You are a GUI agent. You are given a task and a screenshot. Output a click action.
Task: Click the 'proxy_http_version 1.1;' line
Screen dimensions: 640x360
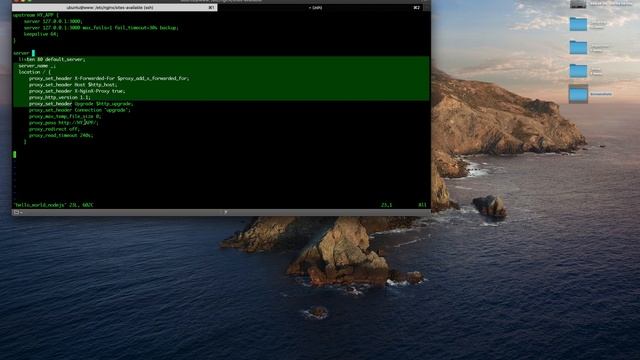(x=60, y=98)
